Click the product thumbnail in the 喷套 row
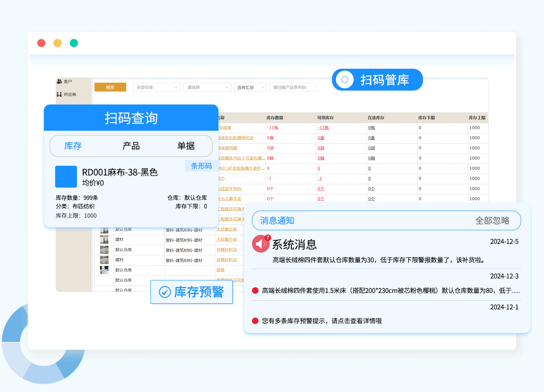 (104, 270)
